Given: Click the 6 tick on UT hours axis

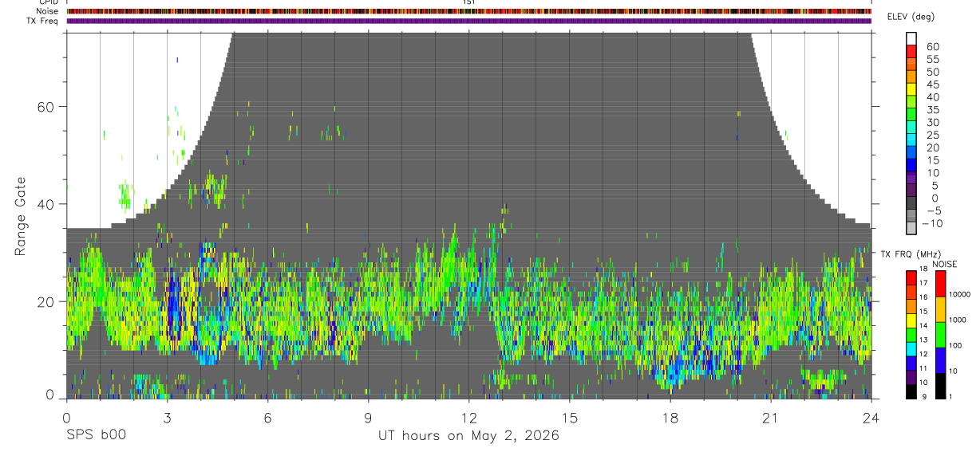Looking at the screenshot, I should click(267, 418).
